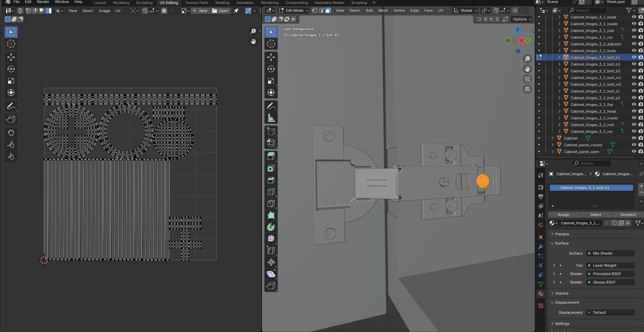This screenshot has height=332, width=644.
Task: Select the Poly Build tool
Action: pos(271,215)
